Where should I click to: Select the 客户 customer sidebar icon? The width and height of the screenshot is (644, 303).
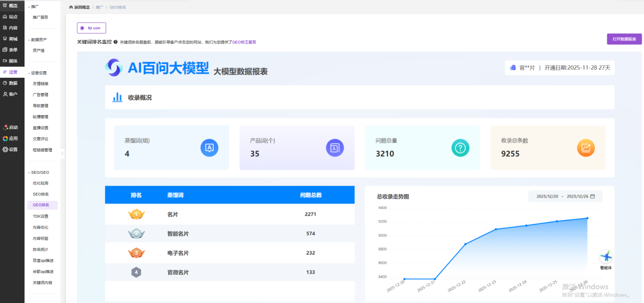point(6,94)
